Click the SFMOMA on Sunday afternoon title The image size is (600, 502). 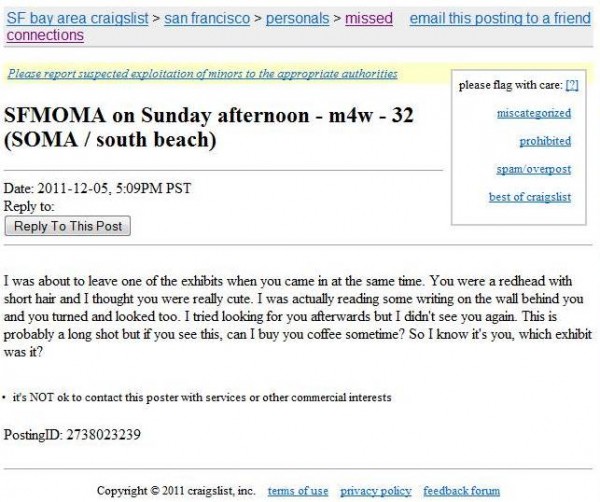coord(209,127)
